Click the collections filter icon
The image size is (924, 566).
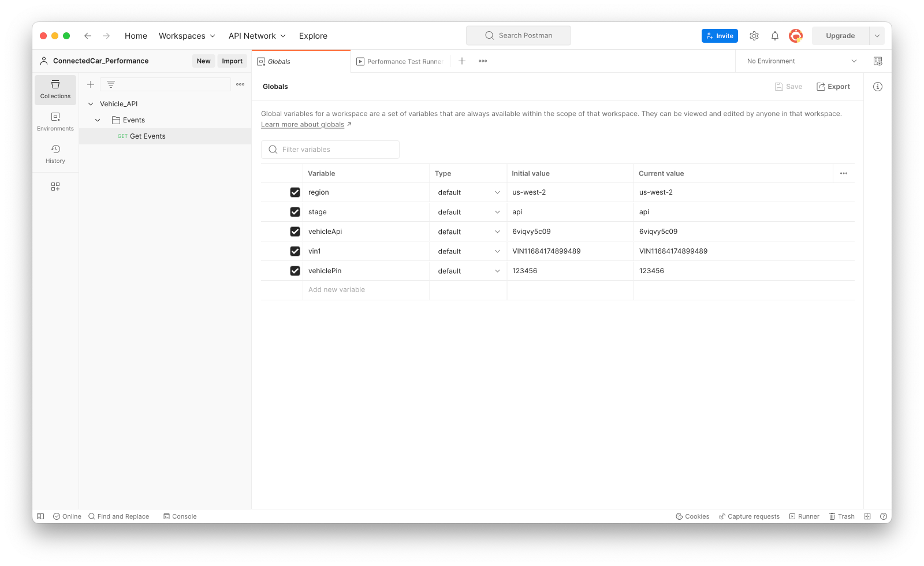(111, 84)
